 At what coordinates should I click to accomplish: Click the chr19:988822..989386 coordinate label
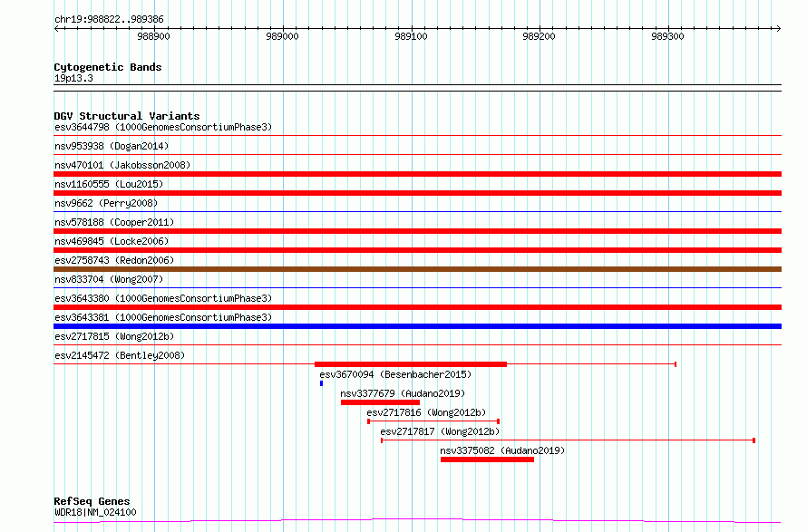pos(109,20)
